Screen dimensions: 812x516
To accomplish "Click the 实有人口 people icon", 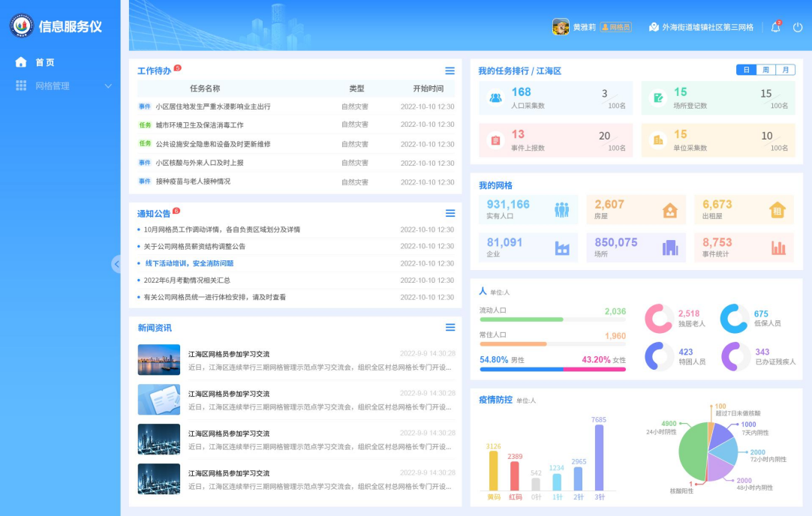I will [561, 210].
